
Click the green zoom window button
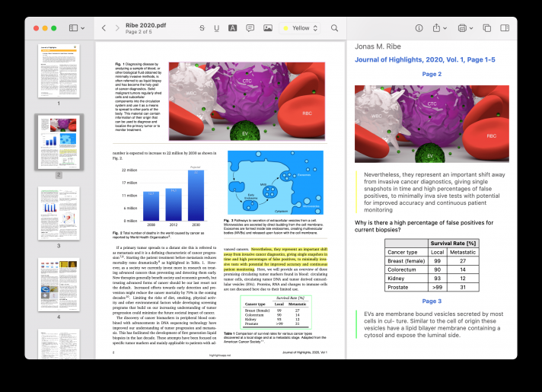54,28
